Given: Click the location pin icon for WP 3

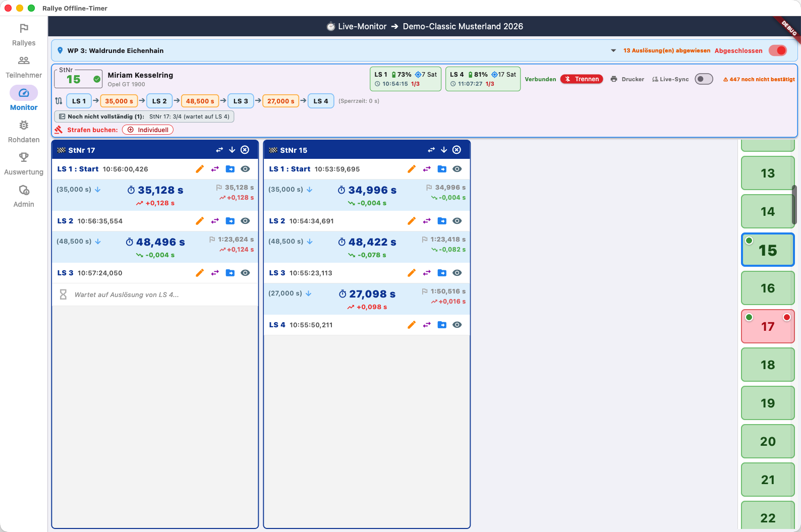Looking at the screenshot, I should (60, 50).
